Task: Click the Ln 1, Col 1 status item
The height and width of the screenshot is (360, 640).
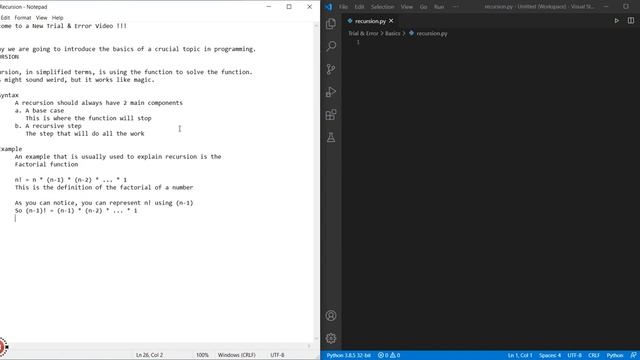Action: [520, 356]
